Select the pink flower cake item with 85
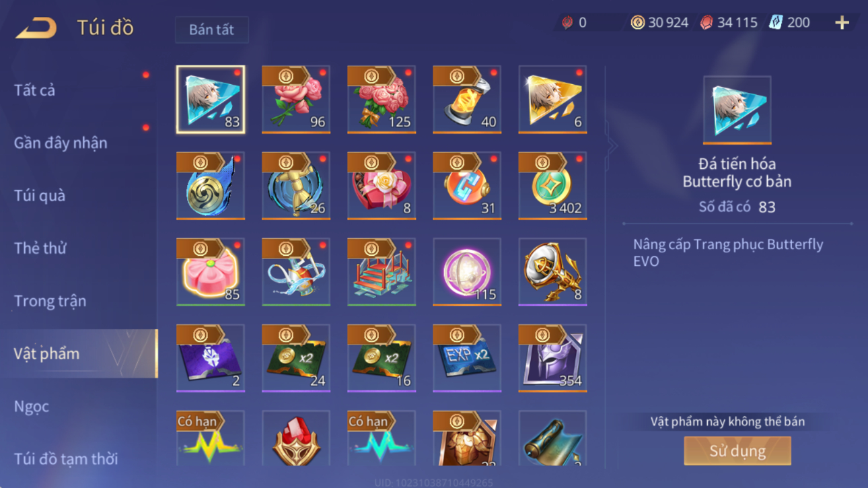868x488 pixels. tap(211, 272)
